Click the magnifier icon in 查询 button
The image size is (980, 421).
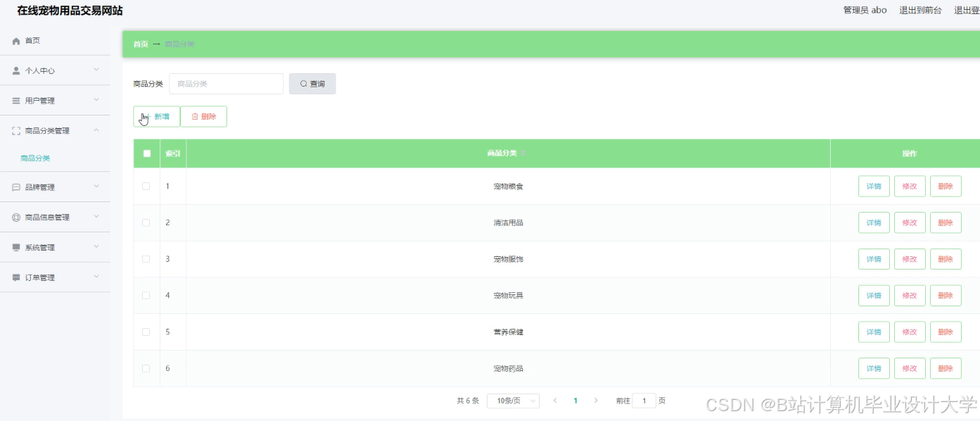coord(304,84)
